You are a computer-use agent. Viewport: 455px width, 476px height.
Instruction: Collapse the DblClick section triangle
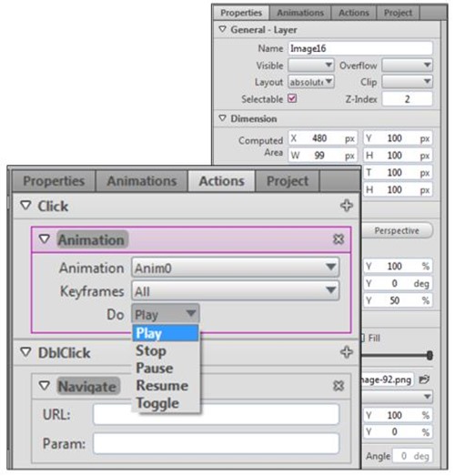point(25,352)
